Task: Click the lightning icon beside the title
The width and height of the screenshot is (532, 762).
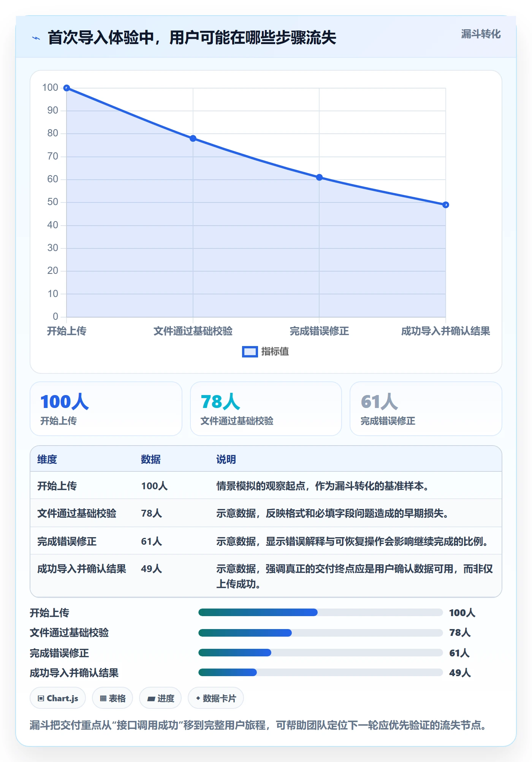Action: point(36,38)
